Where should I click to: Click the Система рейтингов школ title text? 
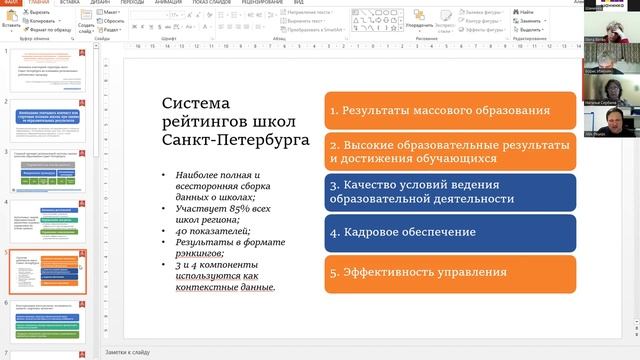click(x=235, y=121)
